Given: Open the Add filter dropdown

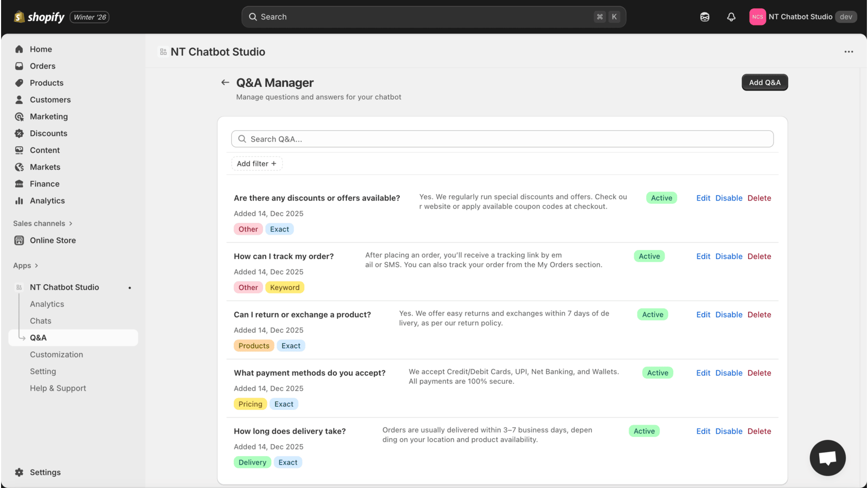Looking at the screenshot, I should pos(257,164).
